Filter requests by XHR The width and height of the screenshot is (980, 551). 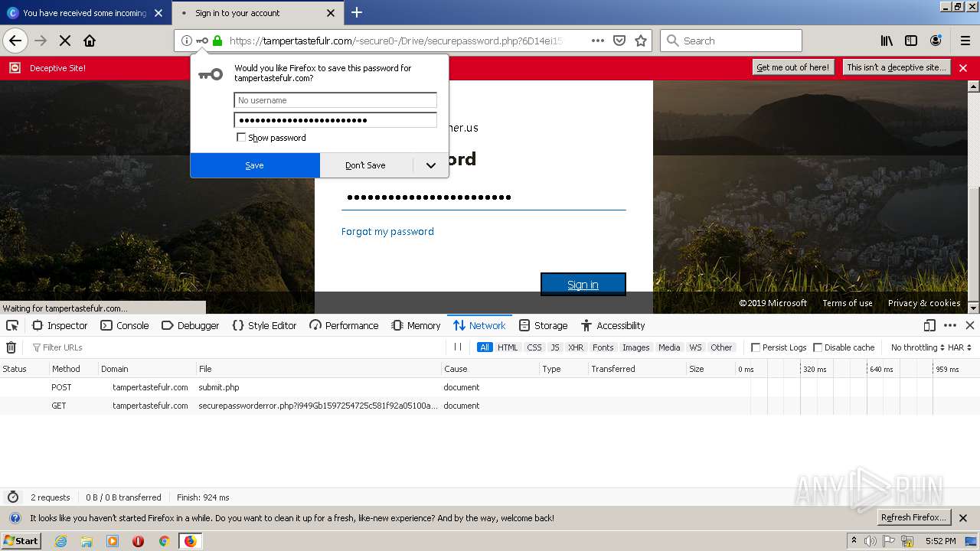click(x=576, y=347)
